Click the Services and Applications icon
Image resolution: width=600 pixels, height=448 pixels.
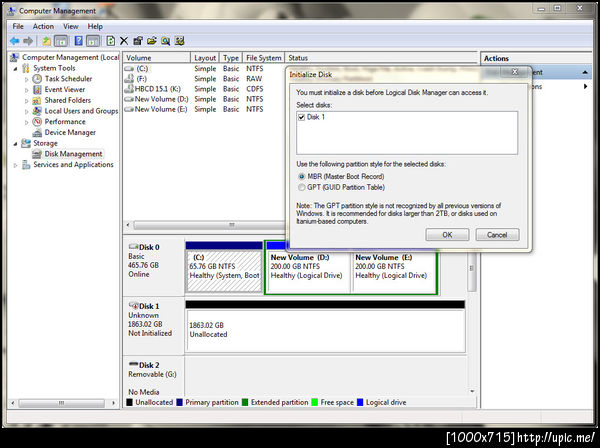[x=26, y=165]
